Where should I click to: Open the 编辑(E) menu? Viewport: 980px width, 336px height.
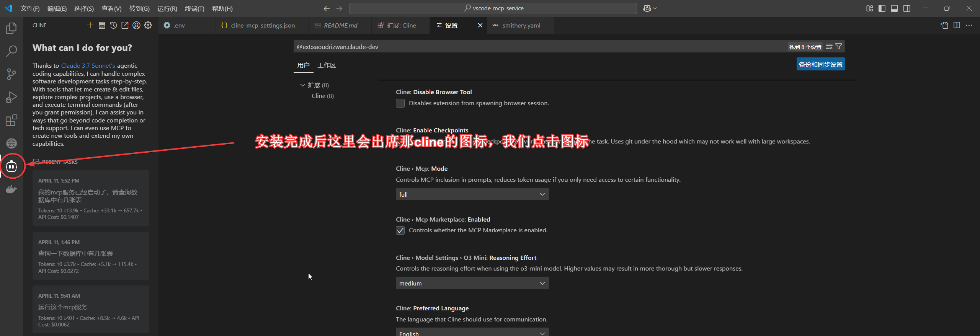[57, 8]
